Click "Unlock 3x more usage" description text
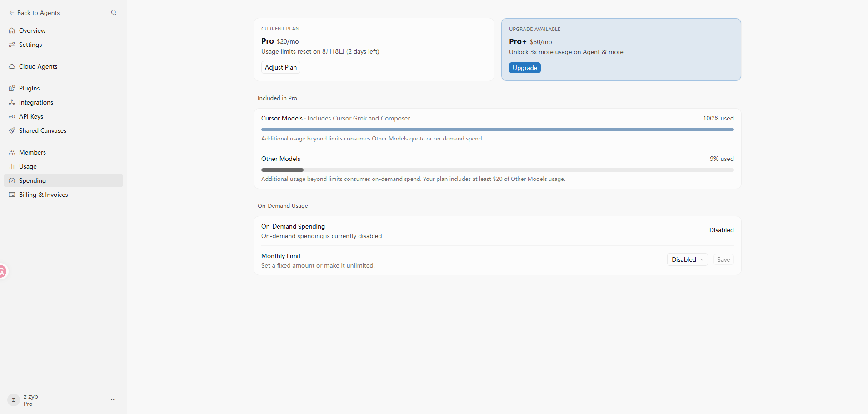The width and height of the screenshot is (868, 414). pos(566,52)
